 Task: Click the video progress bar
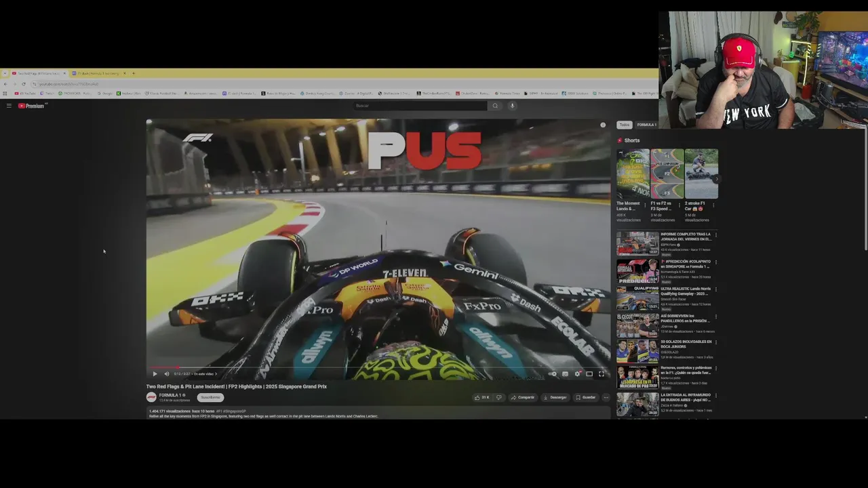pyautogui.click(x=378, y=367)
